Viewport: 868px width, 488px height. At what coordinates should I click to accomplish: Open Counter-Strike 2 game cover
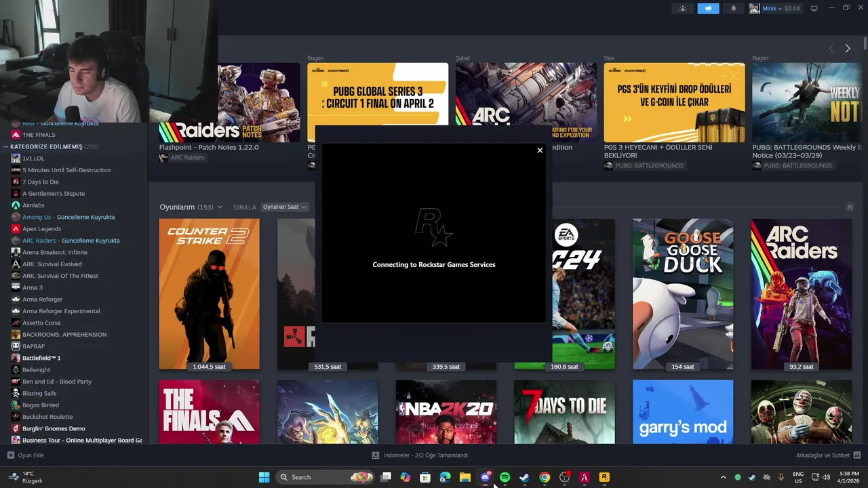(209, 294)
